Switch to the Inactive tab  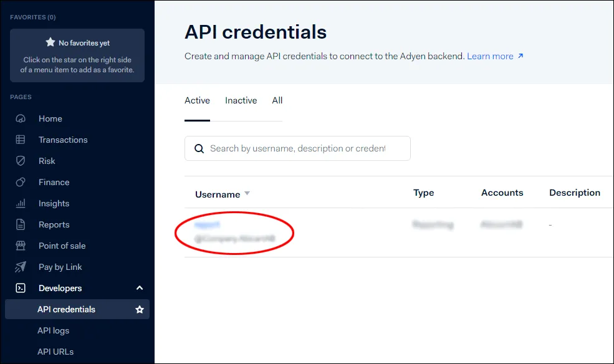(x=241, y=100)
